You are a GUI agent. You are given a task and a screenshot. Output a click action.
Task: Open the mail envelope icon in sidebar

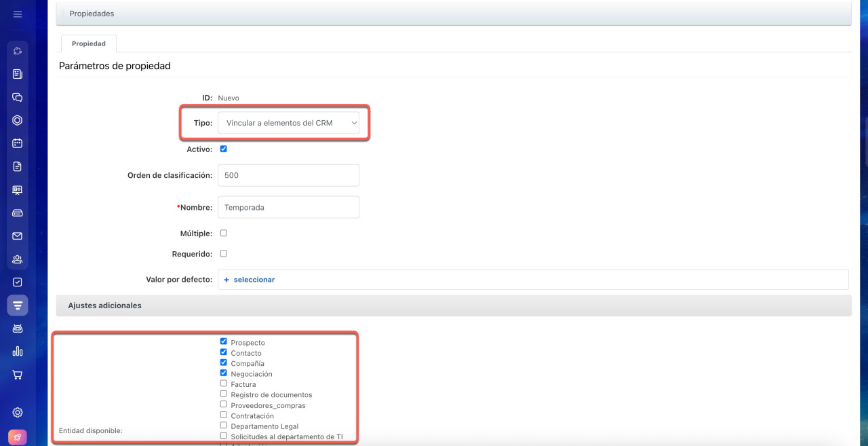18,236
